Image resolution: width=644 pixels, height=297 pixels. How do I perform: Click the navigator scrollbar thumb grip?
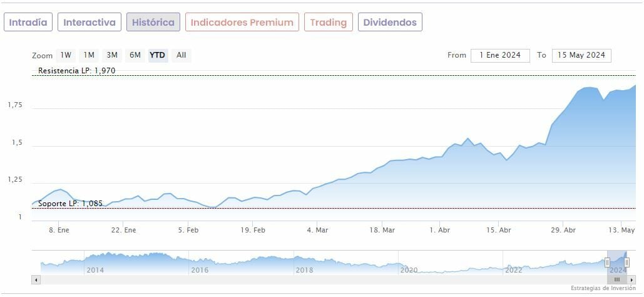617,279
